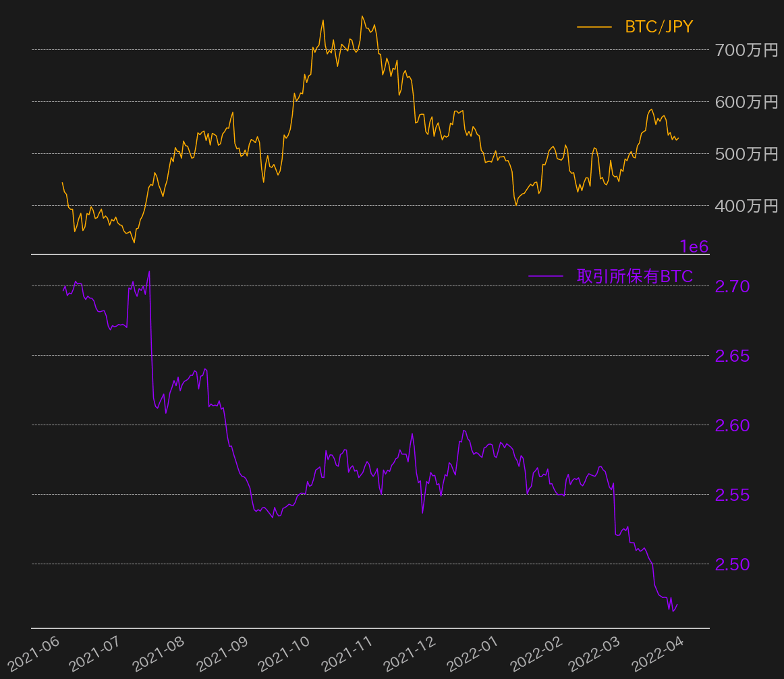Viewport: 784px width, 679px height.
Task: Select the 400万円 y-axis label
Action: click(746, 206)
